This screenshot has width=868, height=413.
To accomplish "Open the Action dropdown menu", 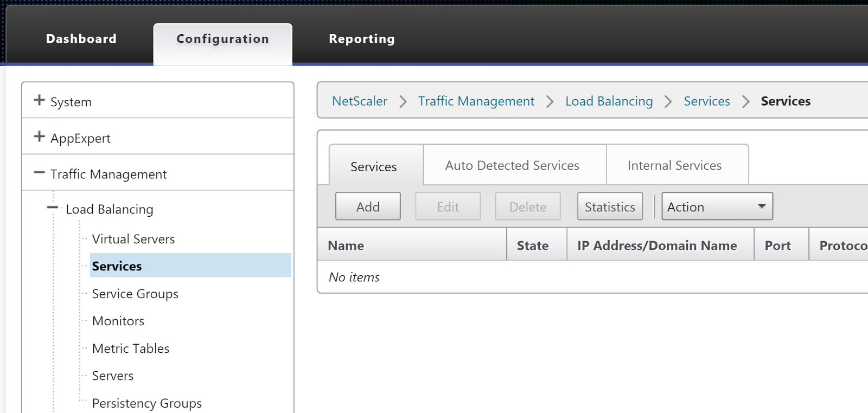I will tap(717, 206).
